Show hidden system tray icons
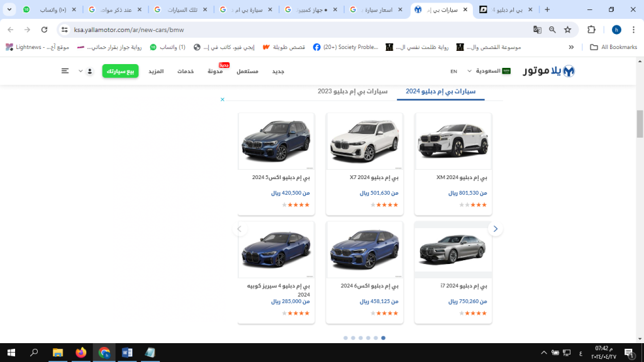Image resolution: width=644 pixels, height=362 pixels. tap(544, 353)
